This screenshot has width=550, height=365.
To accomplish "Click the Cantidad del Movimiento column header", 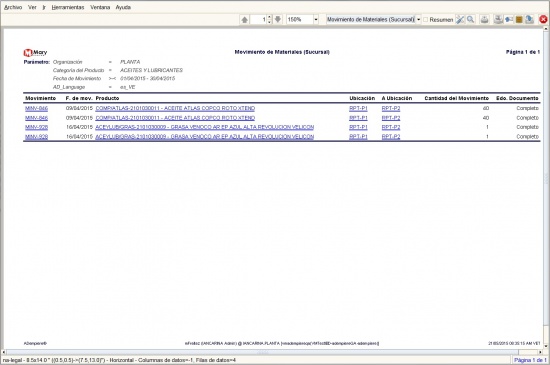I will point(456,98).
